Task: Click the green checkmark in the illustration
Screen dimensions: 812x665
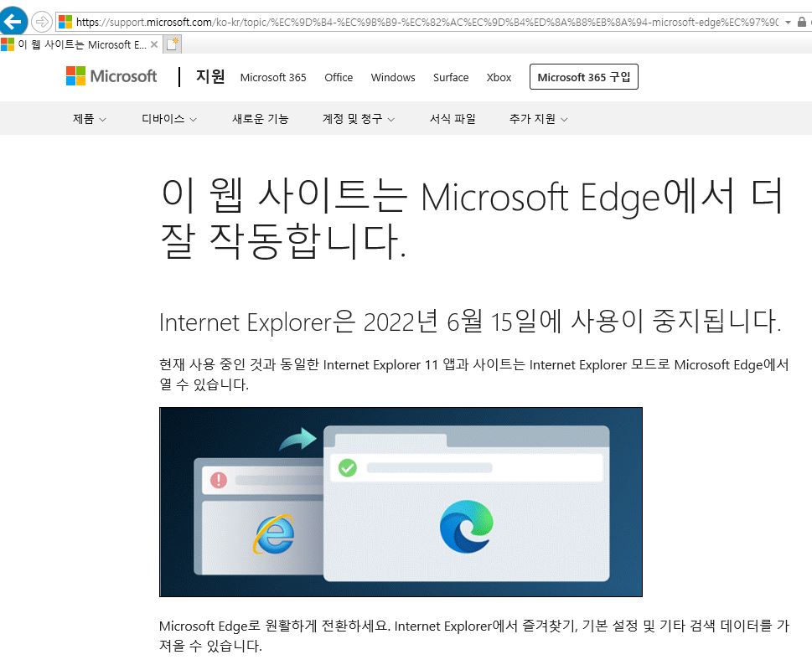Action: click(x=348, y=468)
